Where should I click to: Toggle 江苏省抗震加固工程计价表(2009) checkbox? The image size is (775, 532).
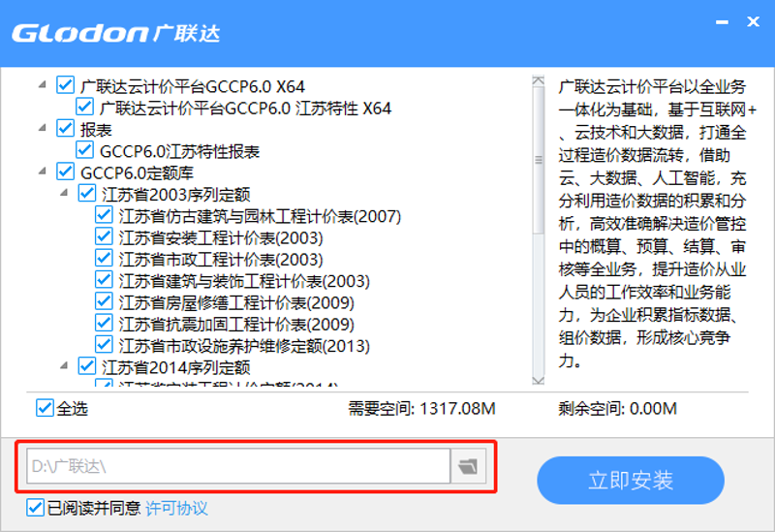[x=104, y=323]
